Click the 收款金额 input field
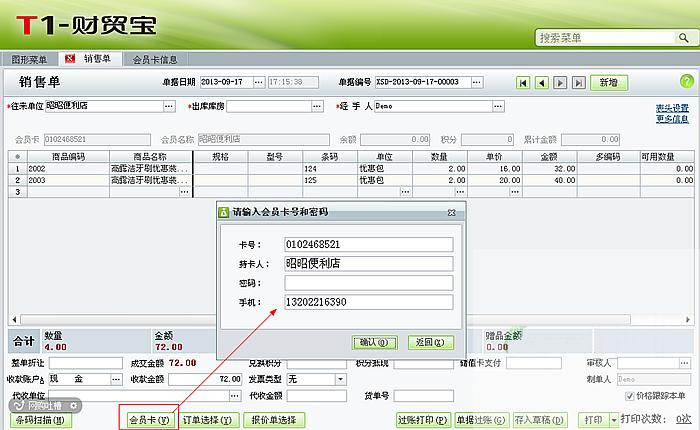This screenshot has width=700, height=430. (x=205, y=379)
